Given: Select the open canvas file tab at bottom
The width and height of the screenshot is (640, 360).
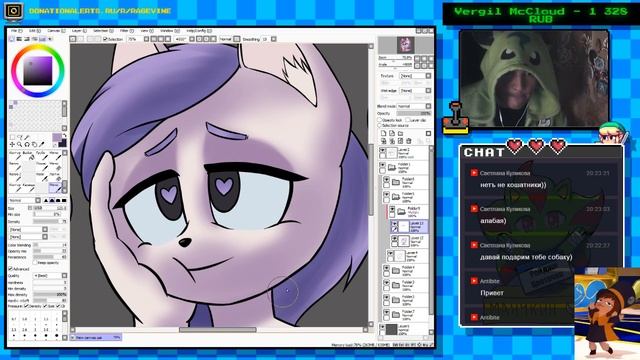Looking at the screenshot, I should 96,338.
